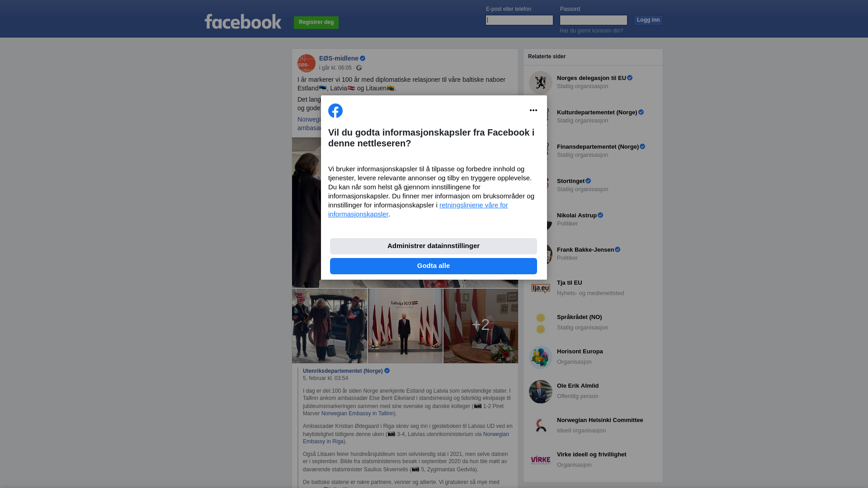Open the three-dots menu in cookie dialog

pyautogui.click(x=533, y=110)
